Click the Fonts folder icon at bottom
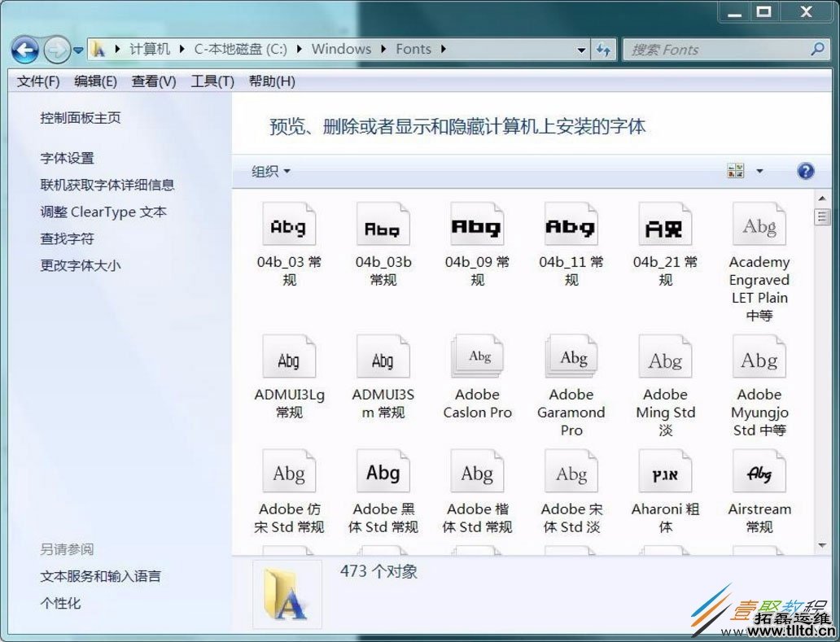 (287, 595)
